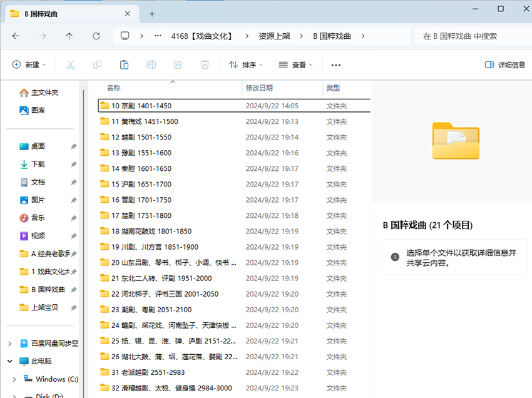Viewport: 532px width, 398px height.
Task: Navigate to 4168【戏曲文化】 breadcrumb
Action: 202,36
